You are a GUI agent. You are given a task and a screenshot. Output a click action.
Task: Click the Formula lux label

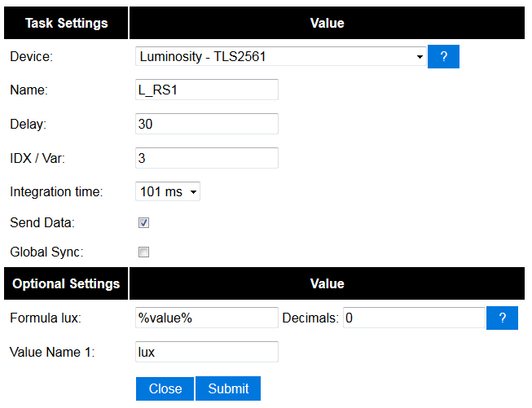(46, 318)
